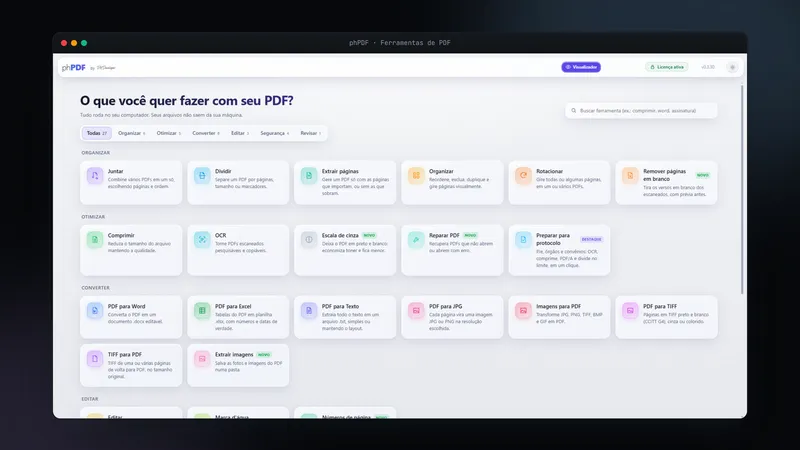Viewport: 800px width, 450px height.
Task: Click the phPDF logo
Action: pos(74,67)
